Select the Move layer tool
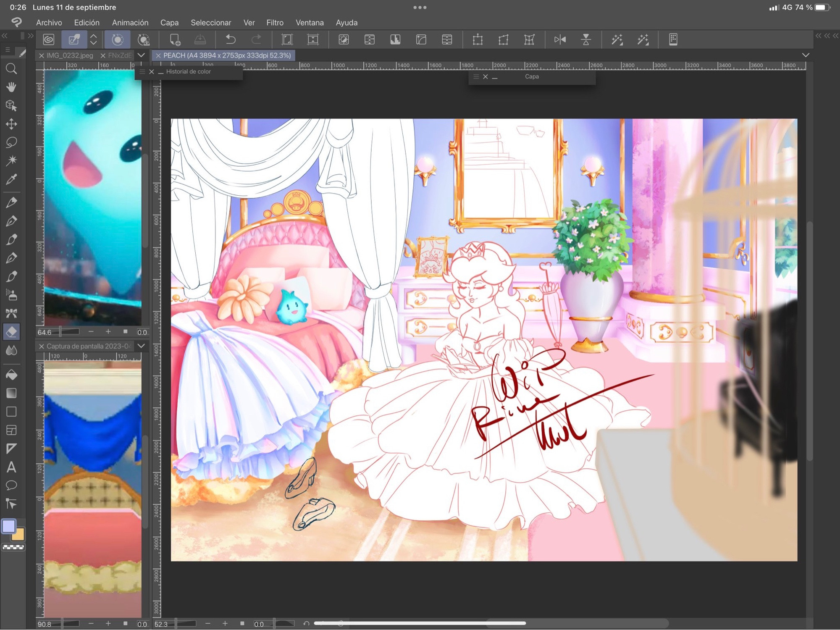 [x=11, y=124]
